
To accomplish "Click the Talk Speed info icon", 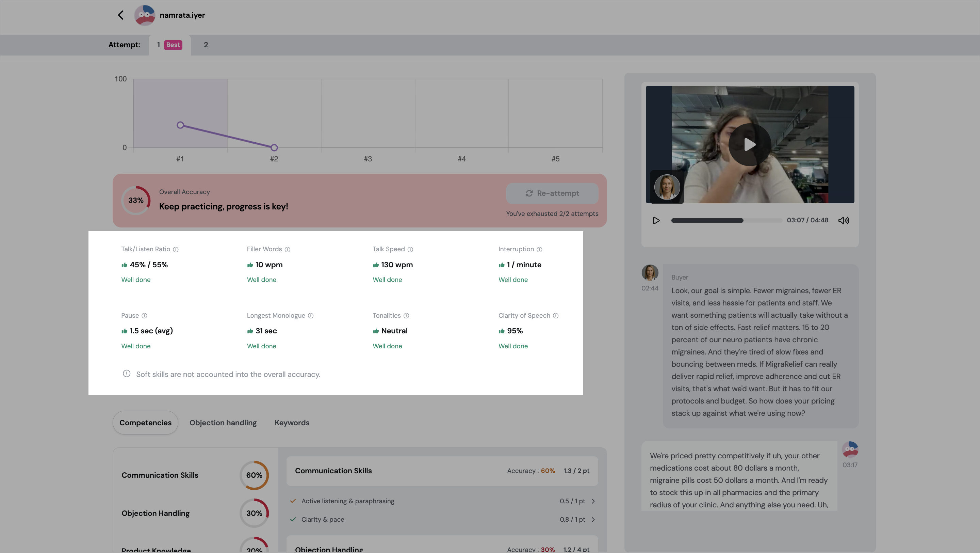I will pyautogui.click(x=410, y=250).
